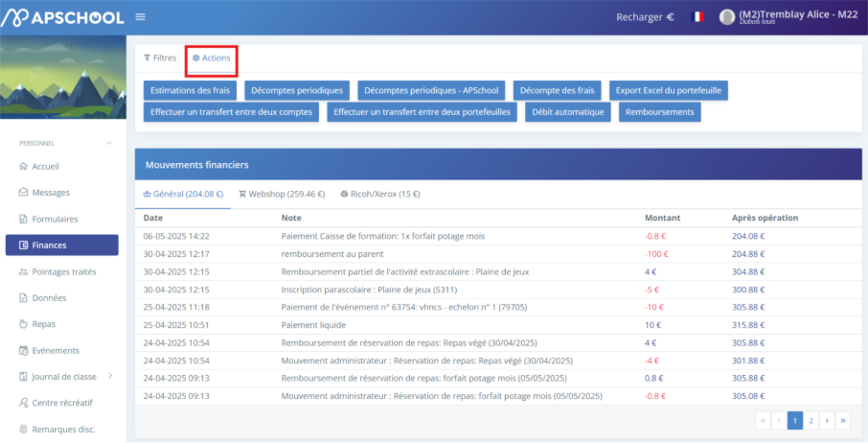Collapse the Personnel sidebar section

[109, 143]
